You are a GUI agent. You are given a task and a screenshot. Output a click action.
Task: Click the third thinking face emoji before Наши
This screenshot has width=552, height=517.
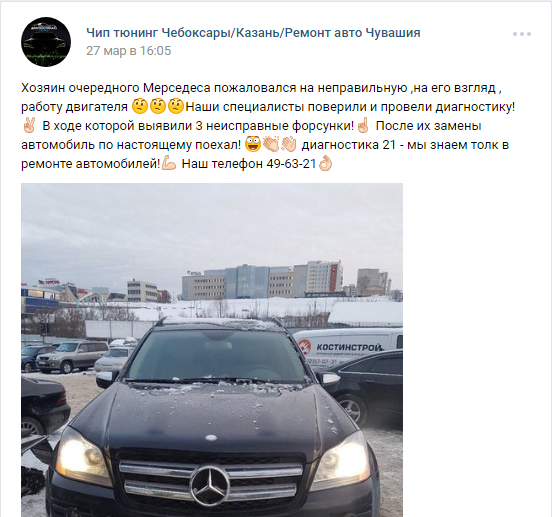point(176,106)
